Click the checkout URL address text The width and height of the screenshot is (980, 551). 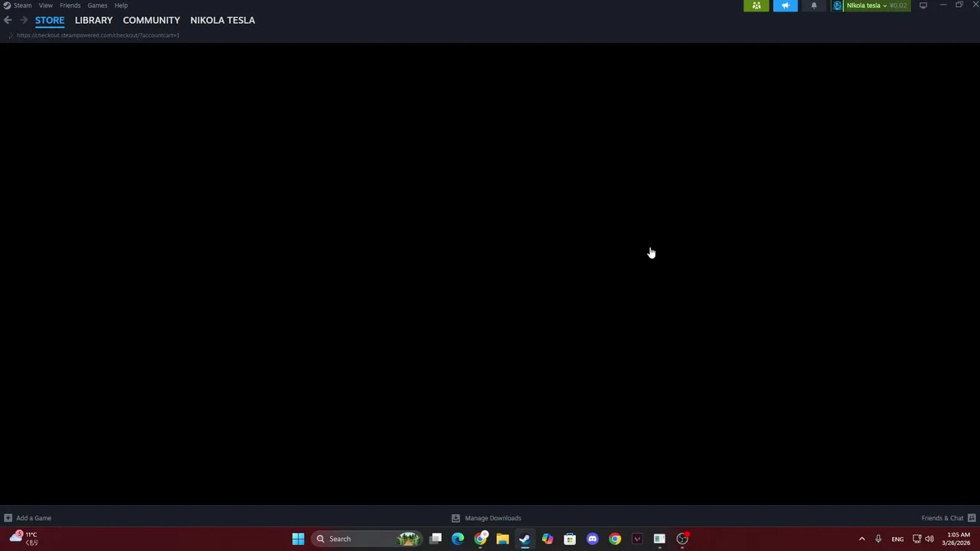pyautogui.click(x=98, y=35)
